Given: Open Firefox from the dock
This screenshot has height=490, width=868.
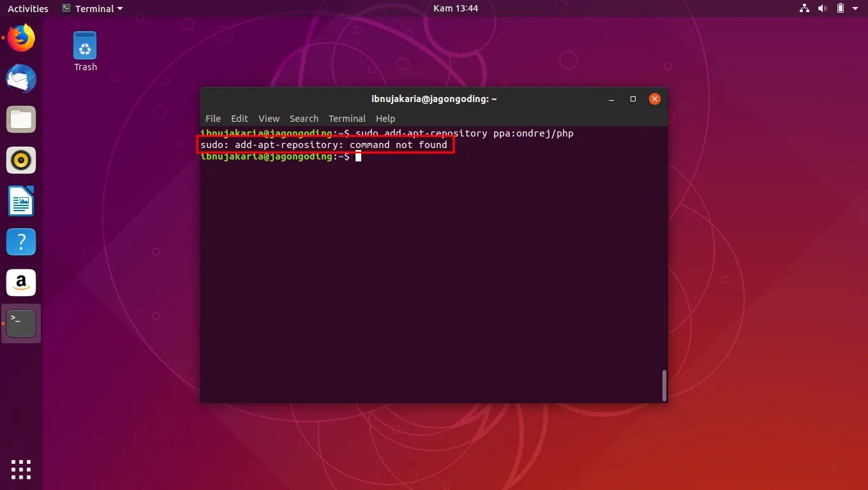Looking at the screenshot, I should coord(21,38).
